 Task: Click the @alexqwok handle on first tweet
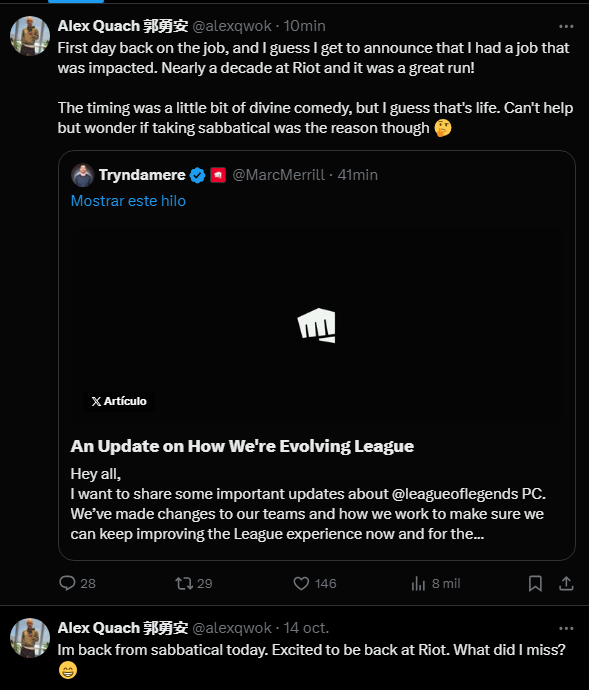tap(232, 26)
